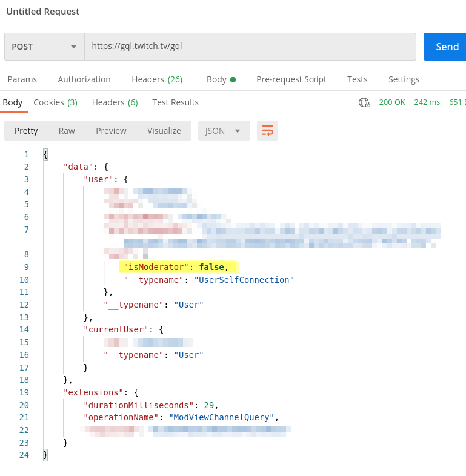Screen dimensions: 466x476
Task: Click the "user" key on line 3
Action: tap(98, 179)
